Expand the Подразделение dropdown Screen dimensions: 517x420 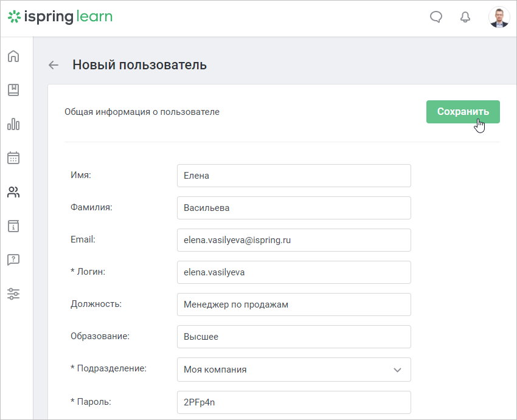(x=294, y=370)
